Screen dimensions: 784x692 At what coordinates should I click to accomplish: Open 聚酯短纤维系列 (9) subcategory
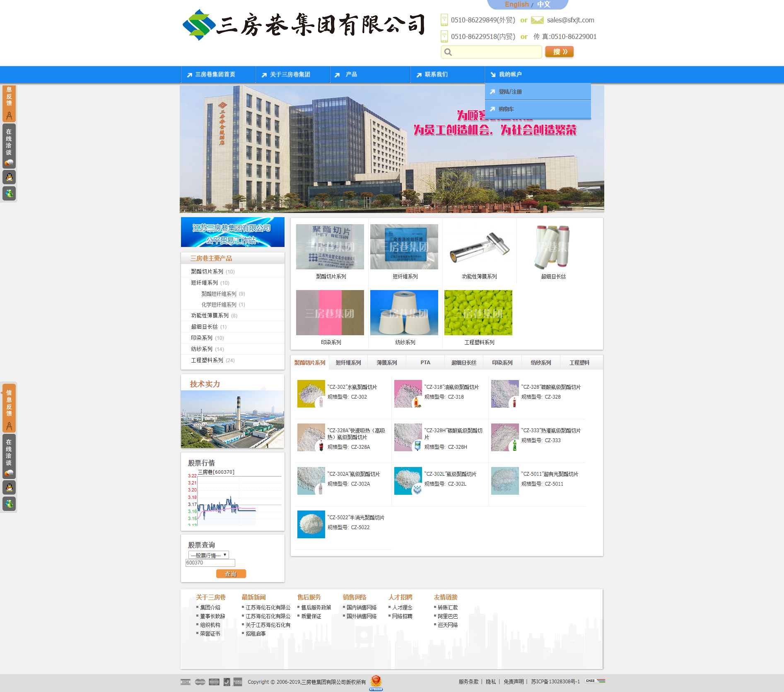coord(223,294)
